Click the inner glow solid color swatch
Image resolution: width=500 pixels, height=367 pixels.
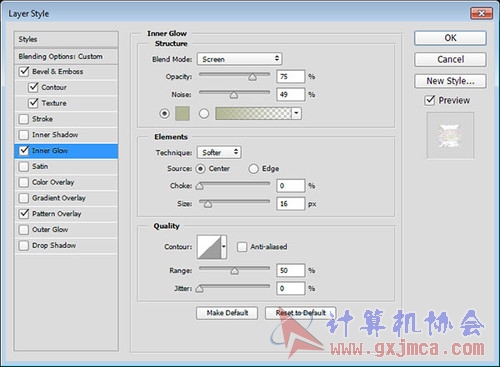182,114
